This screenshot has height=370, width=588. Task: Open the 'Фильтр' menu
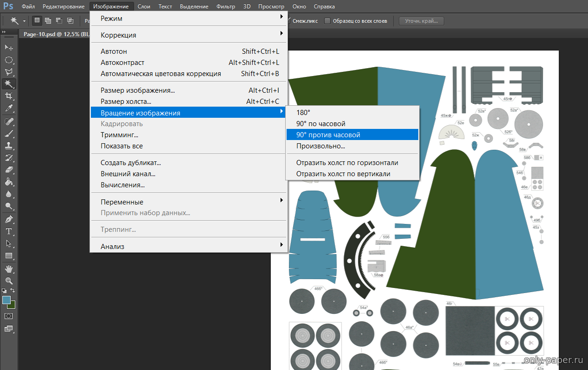[x=226, y=6]
